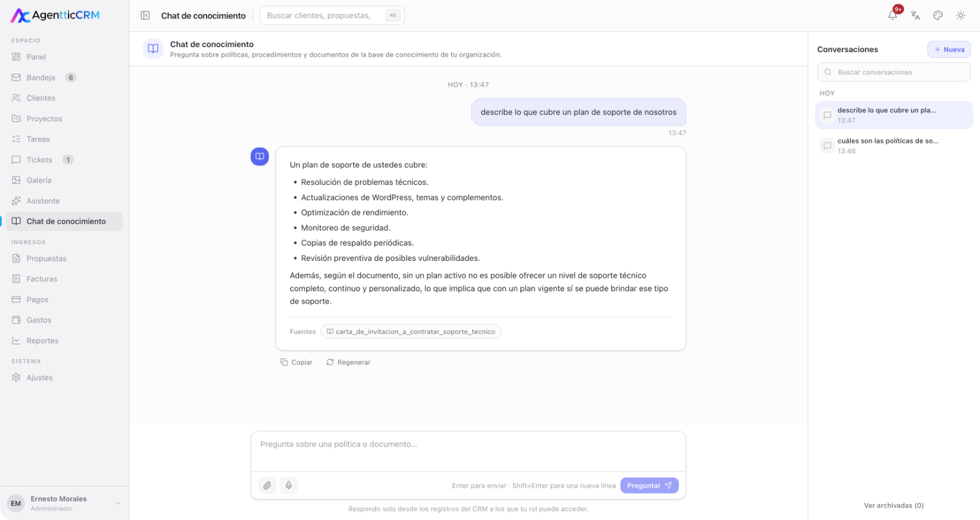
Task: Click the assistant book avatar icon
Action: (260, 156)
